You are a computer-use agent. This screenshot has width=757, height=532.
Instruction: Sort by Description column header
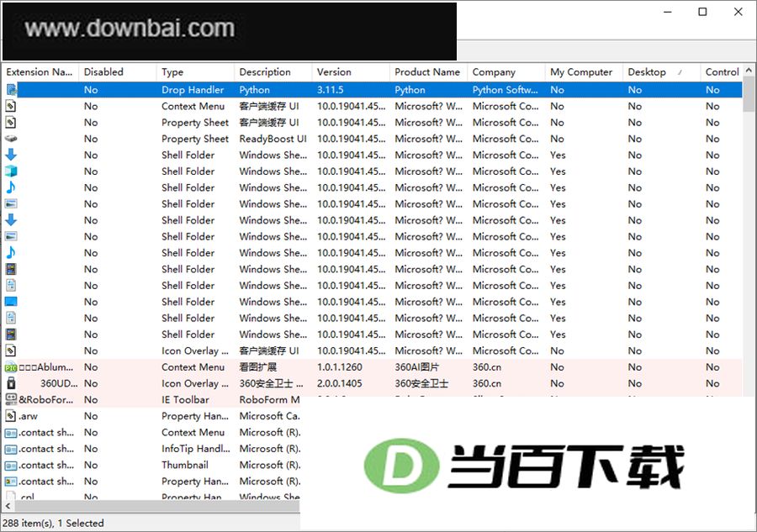273,72
